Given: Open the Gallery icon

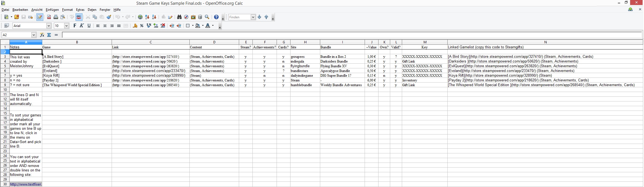Looking at the screenshot, I should tap(193, 17).
